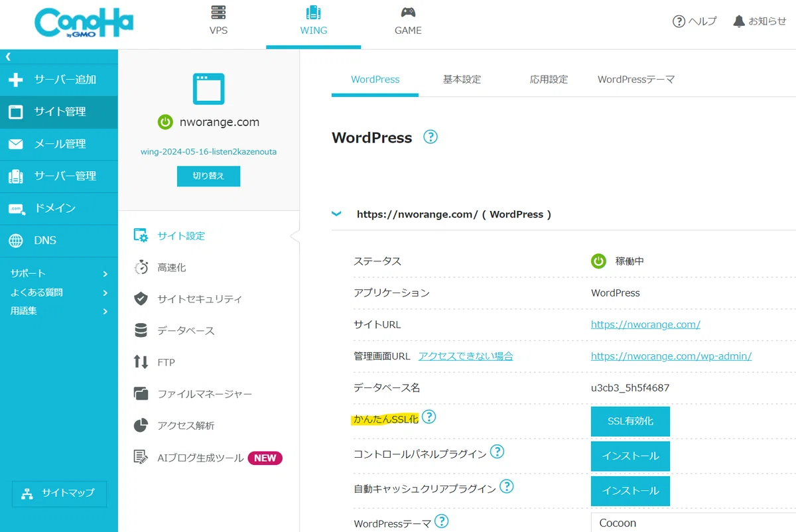This screenshot has height=532, width=796.
Task: Click the アクセスできない場合 link
Action: pos(466,356)
